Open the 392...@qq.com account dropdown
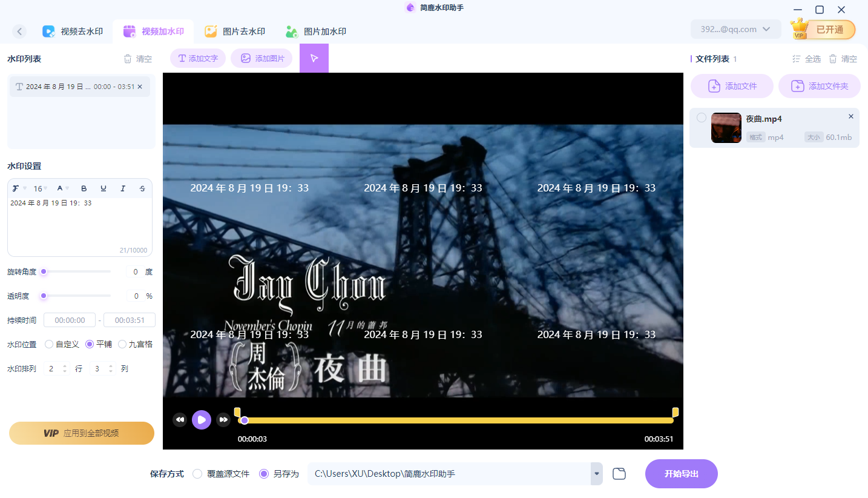 click(x=735, y=29)
